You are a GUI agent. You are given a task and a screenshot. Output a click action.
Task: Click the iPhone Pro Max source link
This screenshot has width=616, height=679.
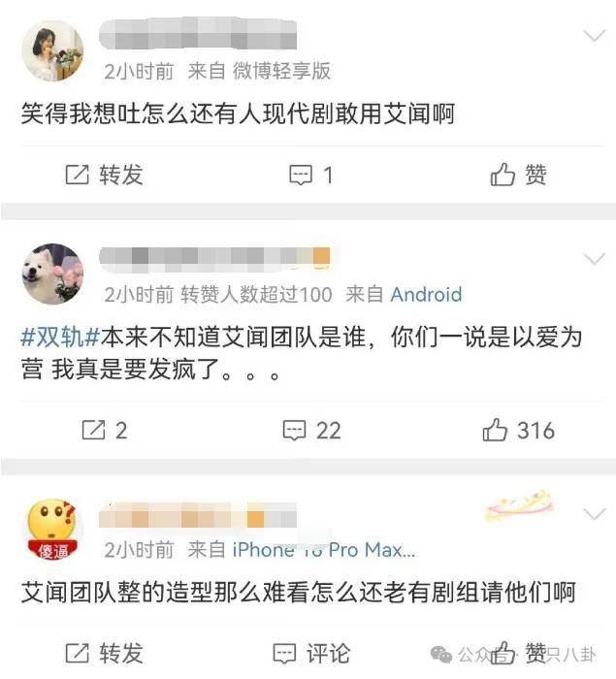324,550
